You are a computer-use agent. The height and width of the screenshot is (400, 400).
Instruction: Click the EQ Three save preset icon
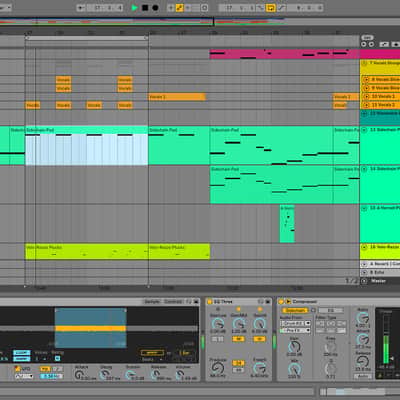(268, 302)
